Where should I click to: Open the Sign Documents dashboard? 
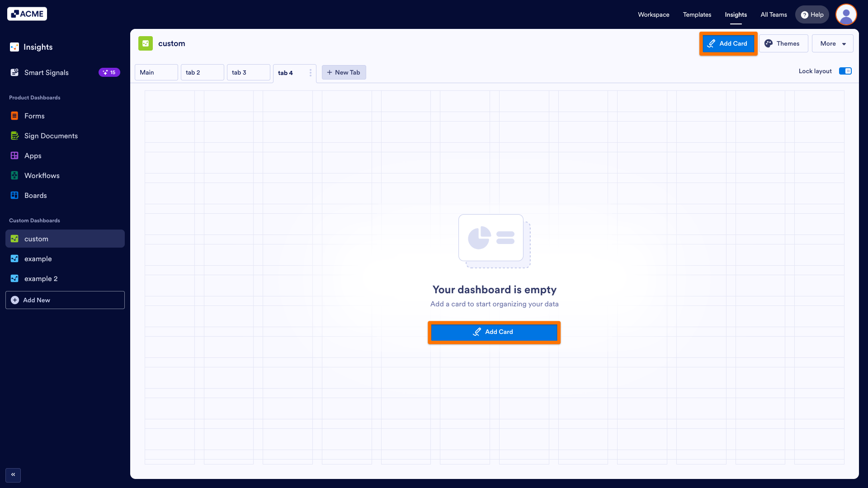pyautogui.click(x=65, y=136)
